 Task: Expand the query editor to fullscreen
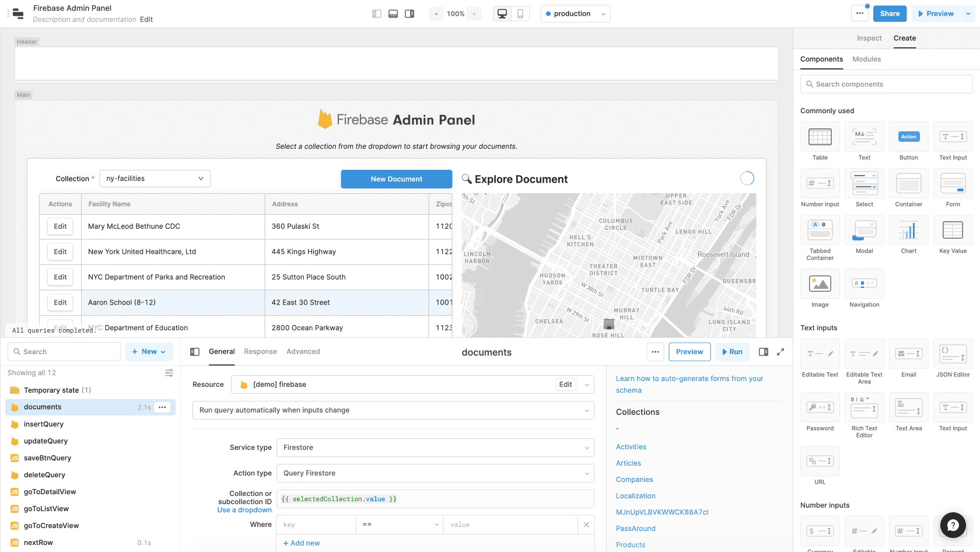click(x=780, y=352)
